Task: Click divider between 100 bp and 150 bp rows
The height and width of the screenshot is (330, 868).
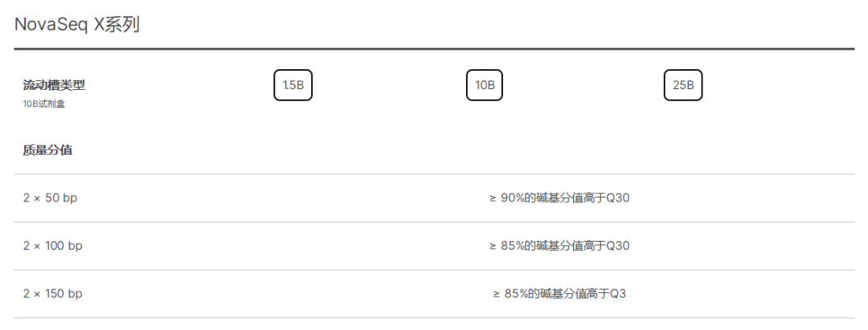Action: click(x=434, y=271)
